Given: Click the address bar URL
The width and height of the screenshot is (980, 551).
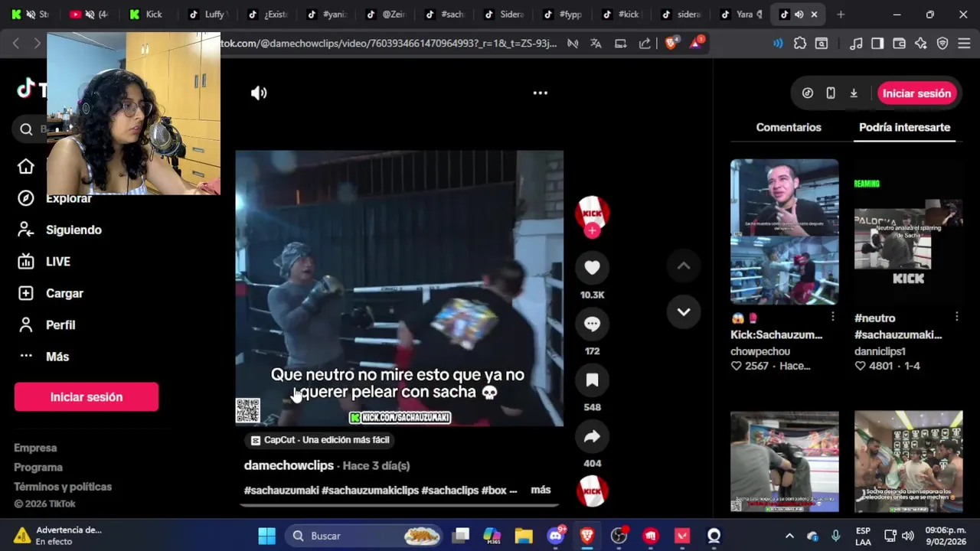Looking at the screenshot, I should point(389,44).
